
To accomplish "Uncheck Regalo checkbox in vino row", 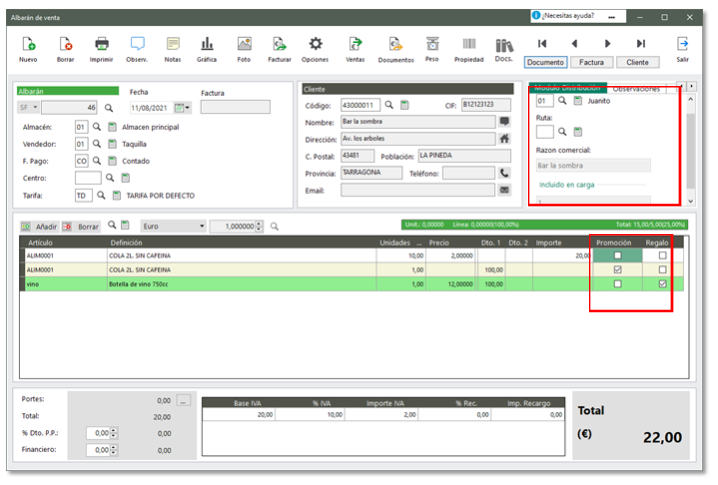I will point(662,284).
